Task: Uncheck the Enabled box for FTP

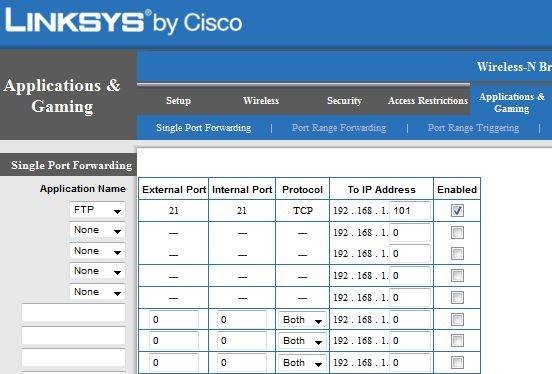Action: [457, 211]
